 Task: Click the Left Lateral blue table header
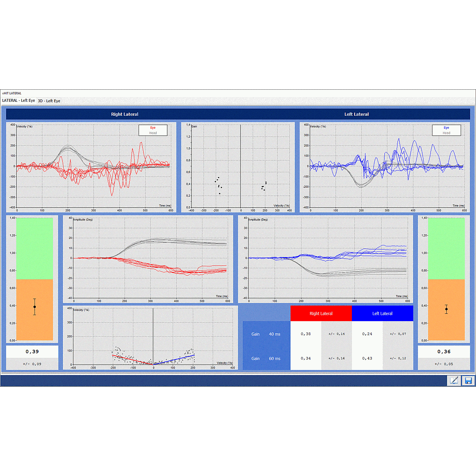point(382,313)
